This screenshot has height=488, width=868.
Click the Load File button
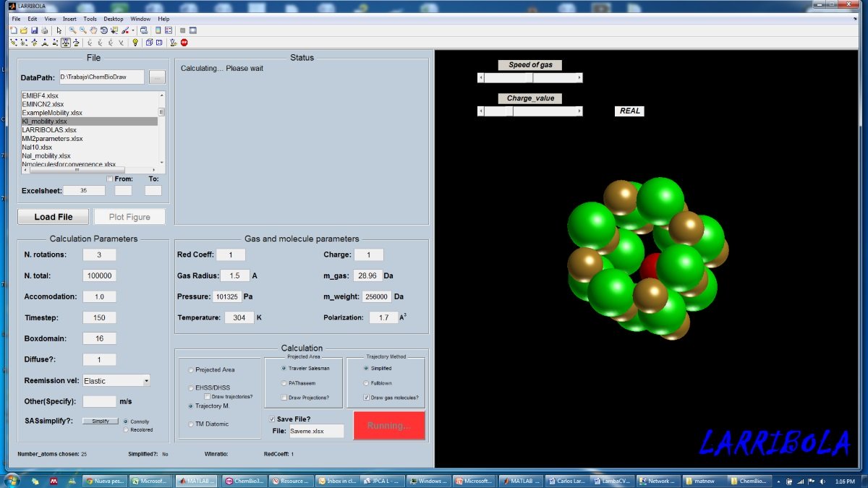[54, 217]
